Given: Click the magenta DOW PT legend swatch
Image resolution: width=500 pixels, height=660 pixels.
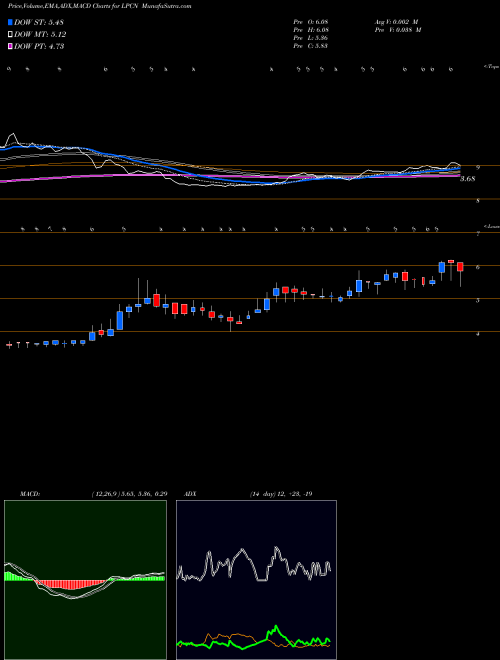Looking at the screenshot, I should coord(10,46).
